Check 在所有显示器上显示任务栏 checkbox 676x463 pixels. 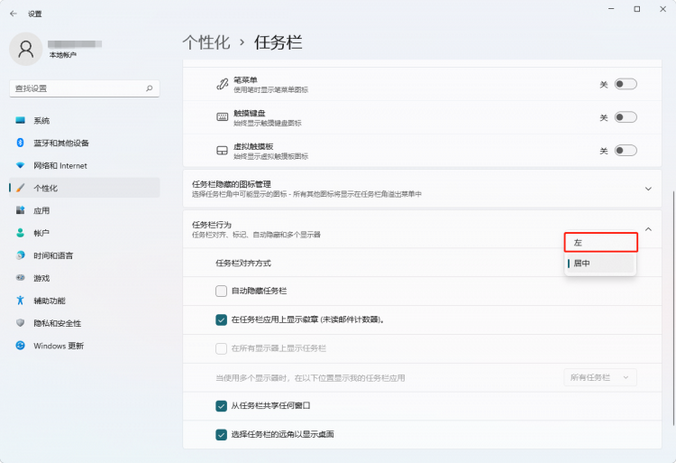pos(221,348)
